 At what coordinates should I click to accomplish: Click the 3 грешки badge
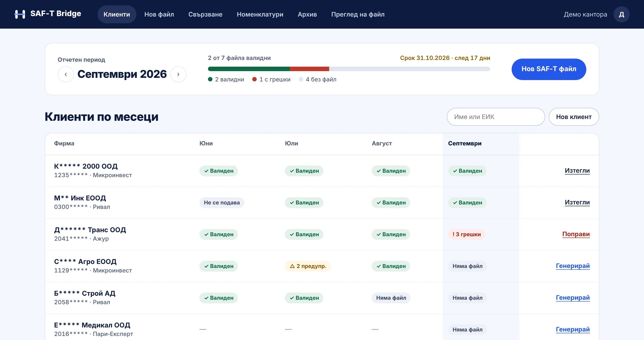466,234
